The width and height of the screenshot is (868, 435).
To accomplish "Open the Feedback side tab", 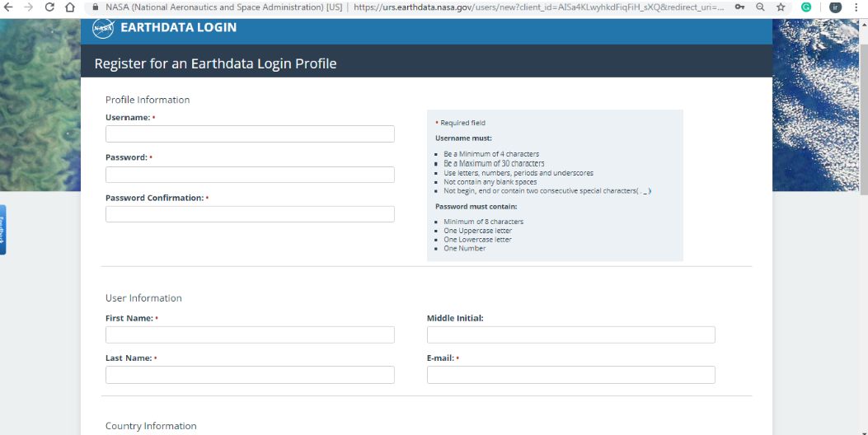I will click(x=2, y=230).
